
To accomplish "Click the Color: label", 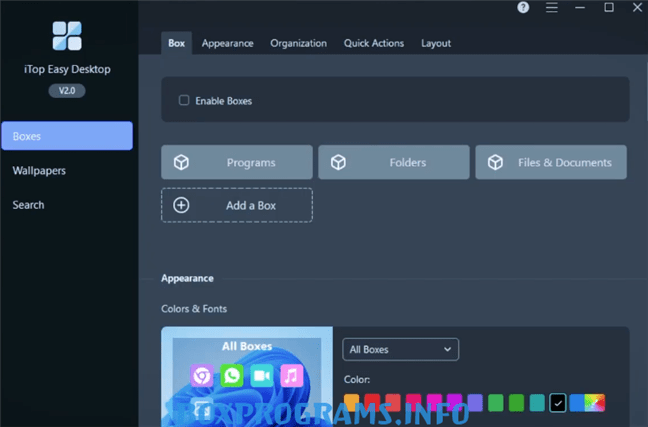I will (x=357, y=379).
